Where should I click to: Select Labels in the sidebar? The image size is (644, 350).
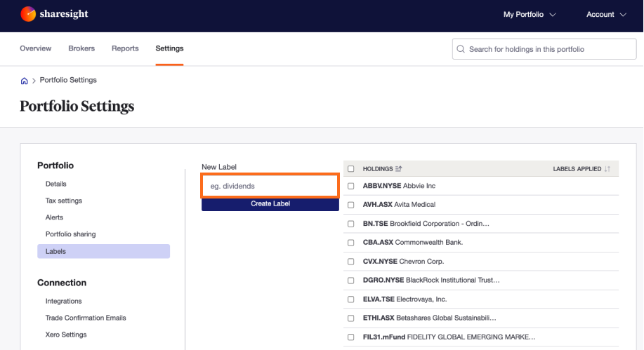(x=103, y=251)
